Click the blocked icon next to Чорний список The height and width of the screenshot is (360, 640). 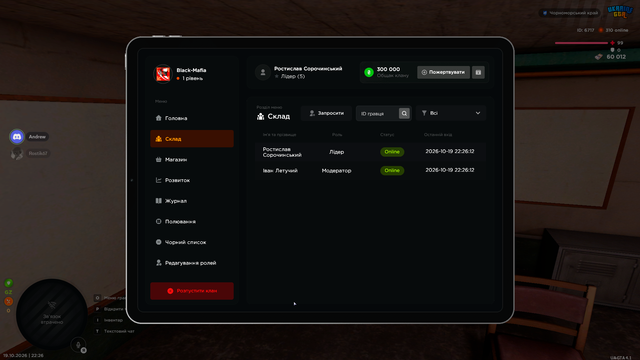pos(158,242)
